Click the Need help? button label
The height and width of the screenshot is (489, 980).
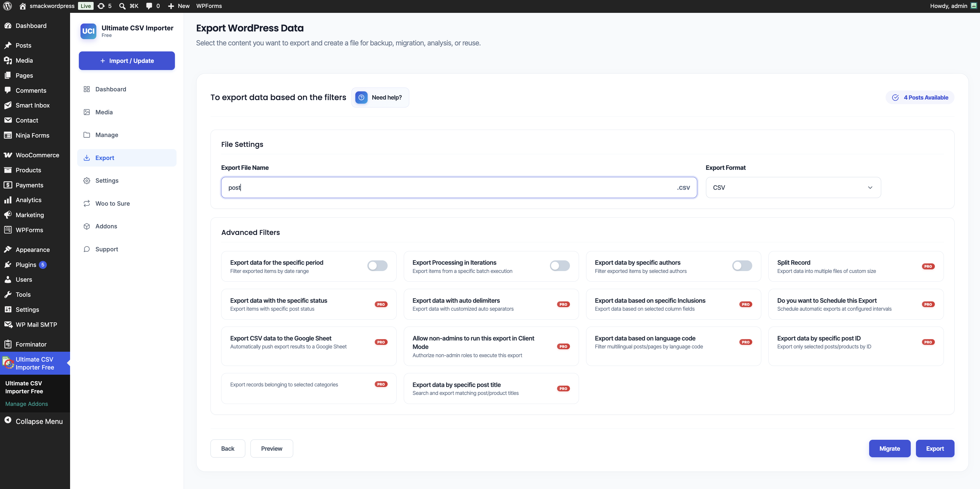pyautogui.click(x=387, y=98)
